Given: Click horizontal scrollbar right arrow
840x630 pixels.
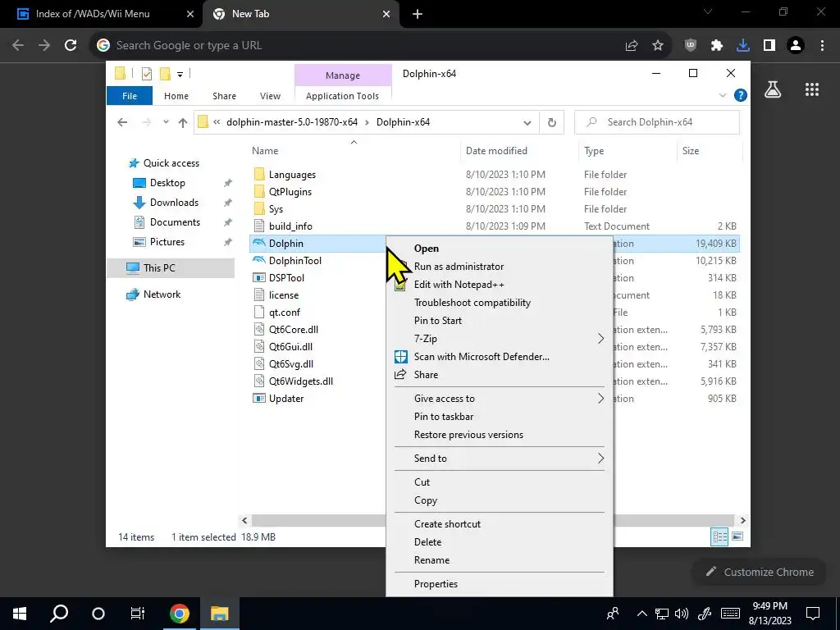Looking at the screenshot, I should coord(742,520).
